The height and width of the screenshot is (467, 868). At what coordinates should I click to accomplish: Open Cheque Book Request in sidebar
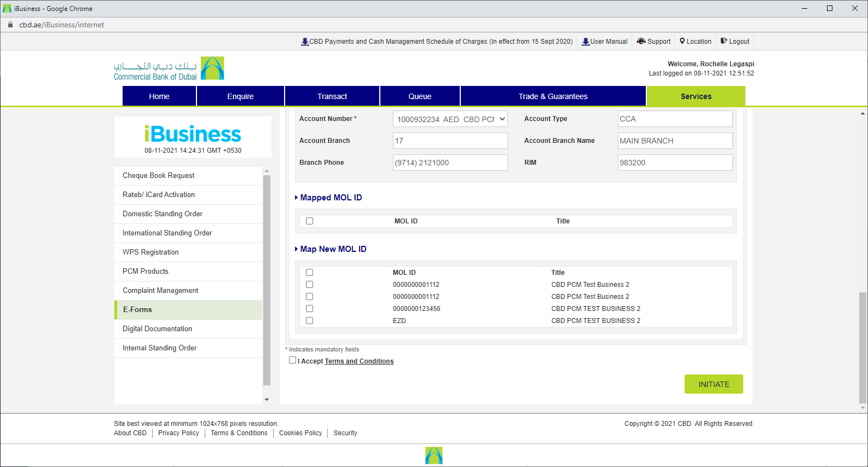[188, 176]
